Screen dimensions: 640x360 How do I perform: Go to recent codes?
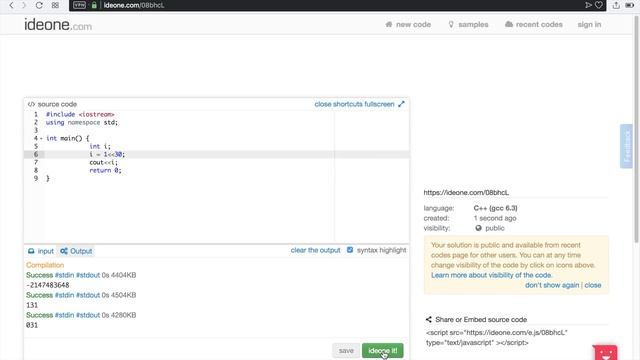click(534, 24)
